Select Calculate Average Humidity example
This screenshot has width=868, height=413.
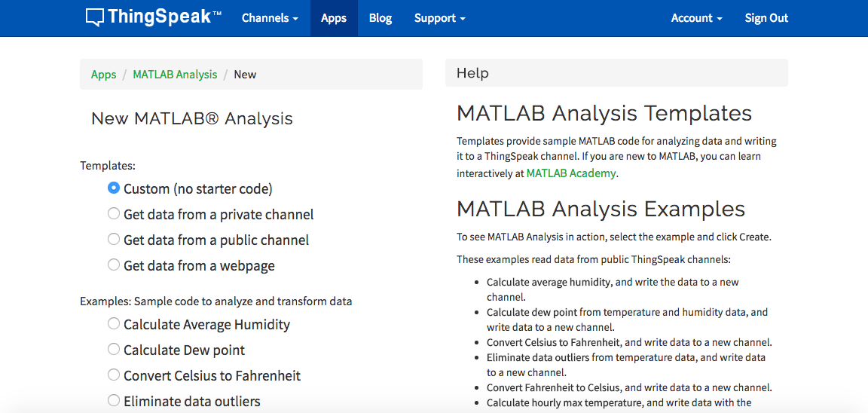point(114,324)
